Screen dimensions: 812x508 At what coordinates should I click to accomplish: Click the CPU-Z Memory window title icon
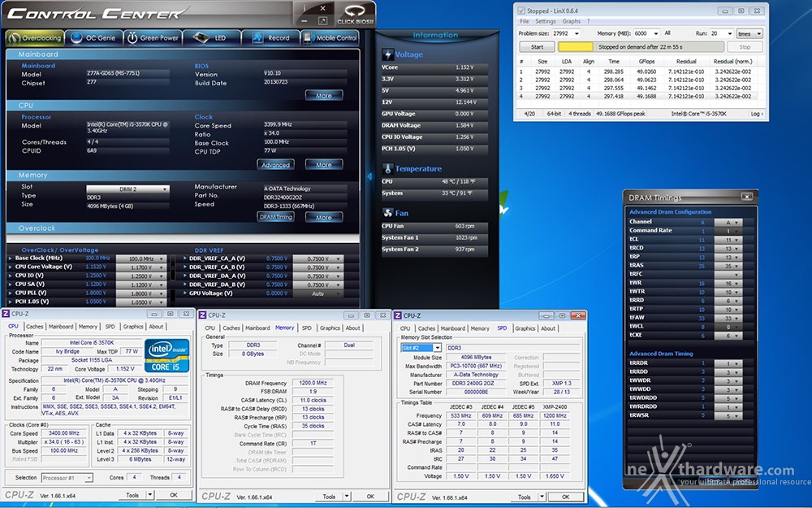pos(203,315)
